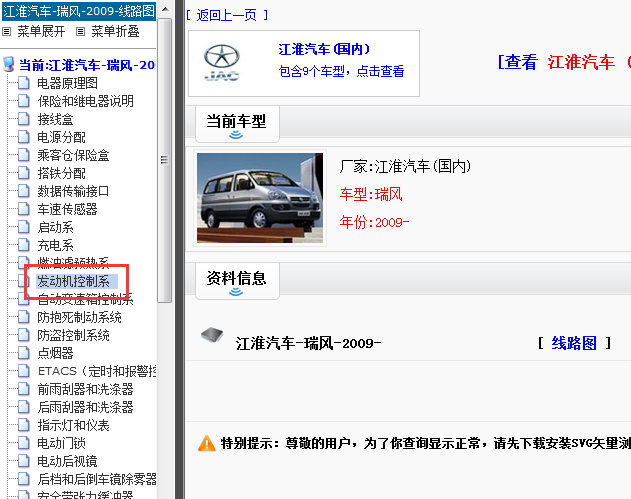The height and width of the screenshot is (499, 631).
Task: Click the document icon next to 电动门锁
Action: click(24, 443)
